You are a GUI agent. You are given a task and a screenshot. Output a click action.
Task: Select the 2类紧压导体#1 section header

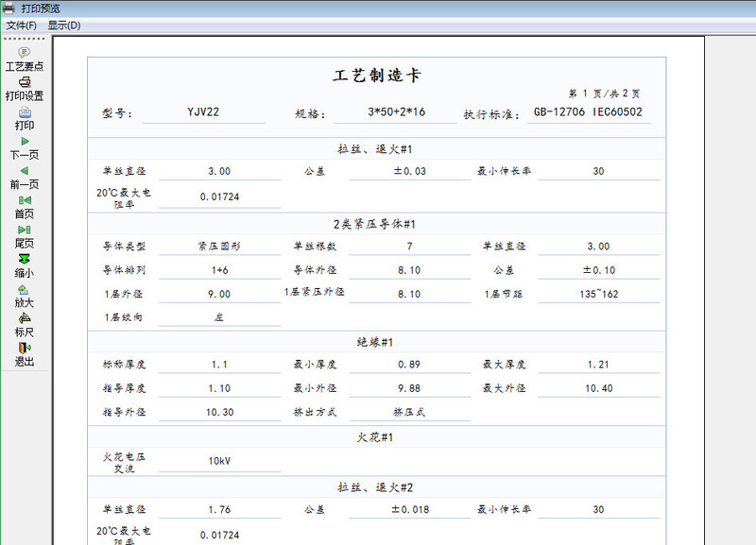[374, 224]
